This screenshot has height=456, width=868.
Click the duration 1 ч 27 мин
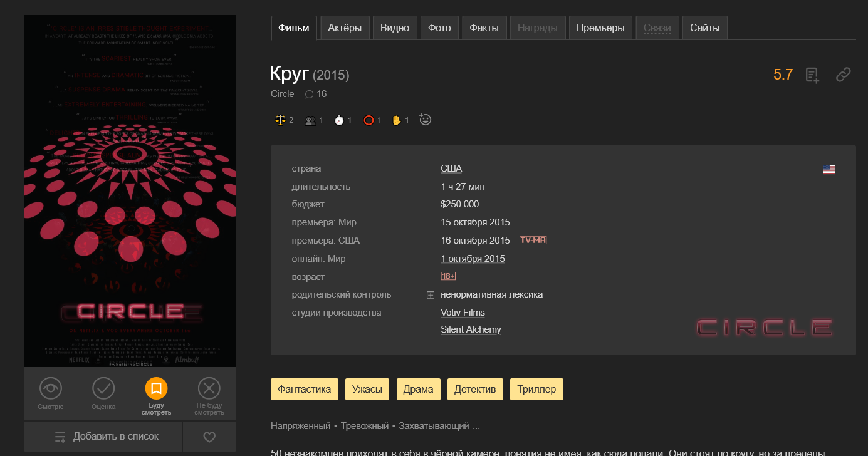463,187
